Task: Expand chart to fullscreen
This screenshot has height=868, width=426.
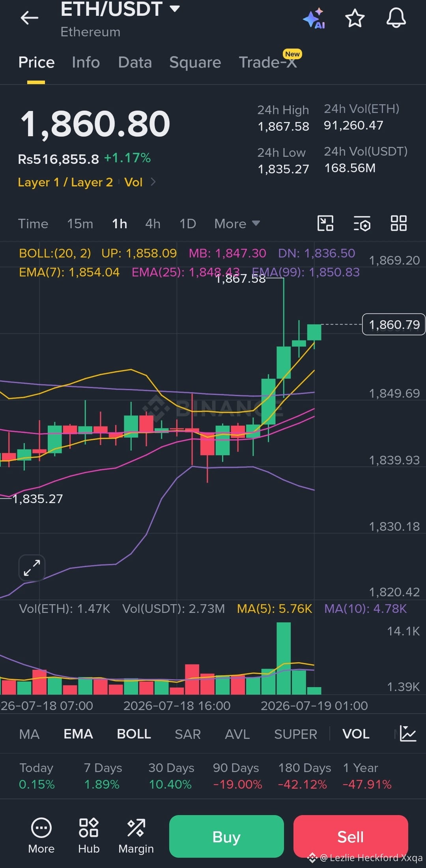Action: pos(32,568)
